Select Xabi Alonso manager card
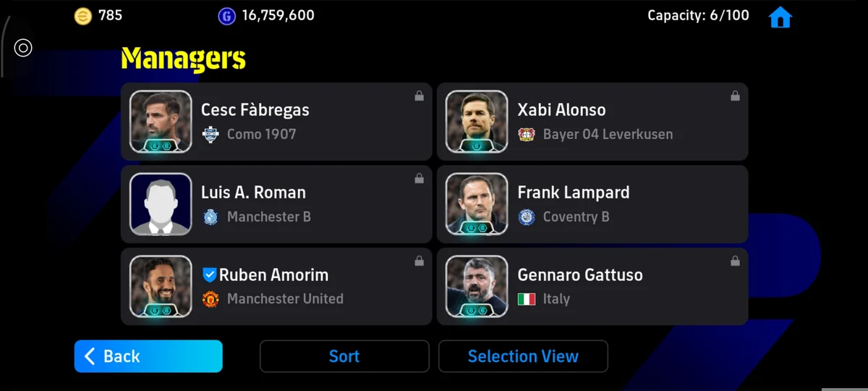Screen dimensions: 868x391 click(592, 122)
